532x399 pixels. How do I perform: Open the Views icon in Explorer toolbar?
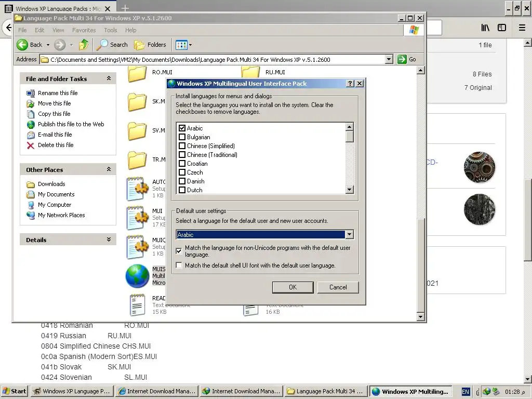coord(181,45)
